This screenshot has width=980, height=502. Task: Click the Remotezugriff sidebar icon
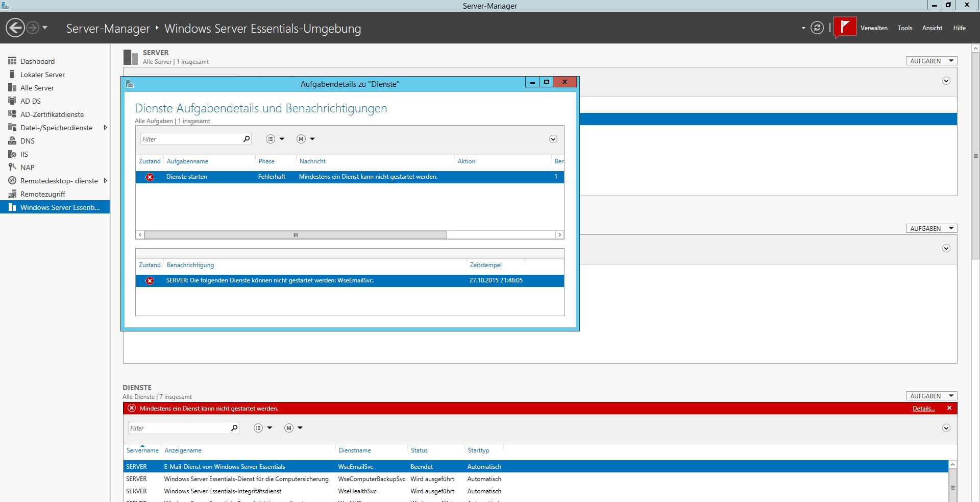coord(12,194)
